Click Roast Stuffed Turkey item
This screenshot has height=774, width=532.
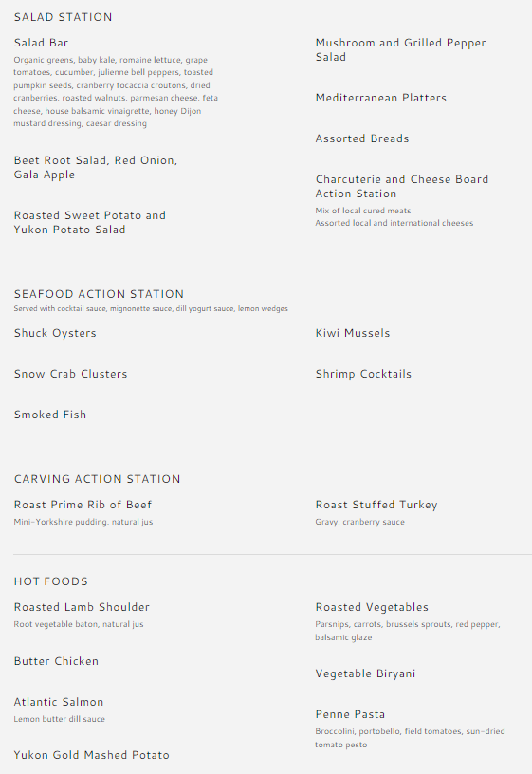(x=376, y=505)
